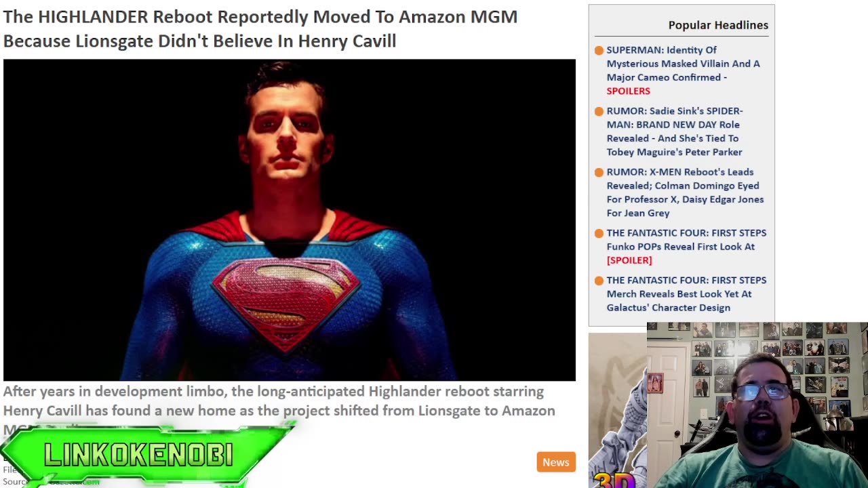Open the FANTASTIC FOUR Funko POPs headline
The height and width of the screenshot is (488, 868).
pyautogui.click(x=686, y=247)
